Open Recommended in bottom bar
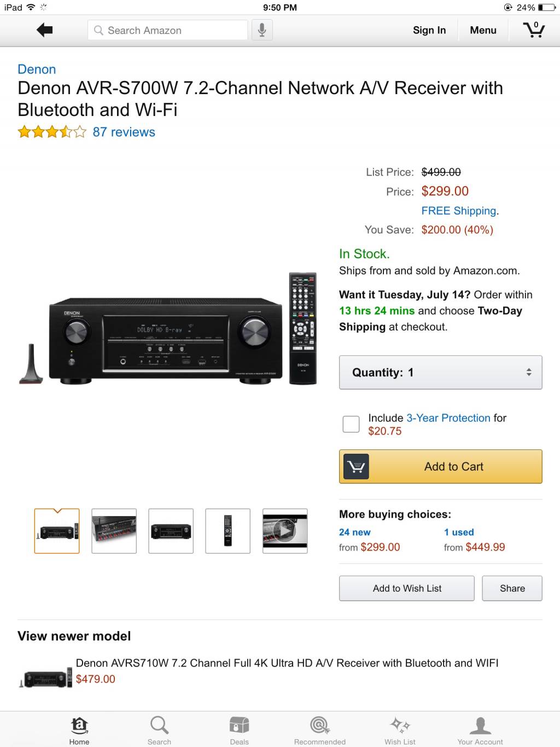Screen dimensions: 560x747 (x=320, y=731)
